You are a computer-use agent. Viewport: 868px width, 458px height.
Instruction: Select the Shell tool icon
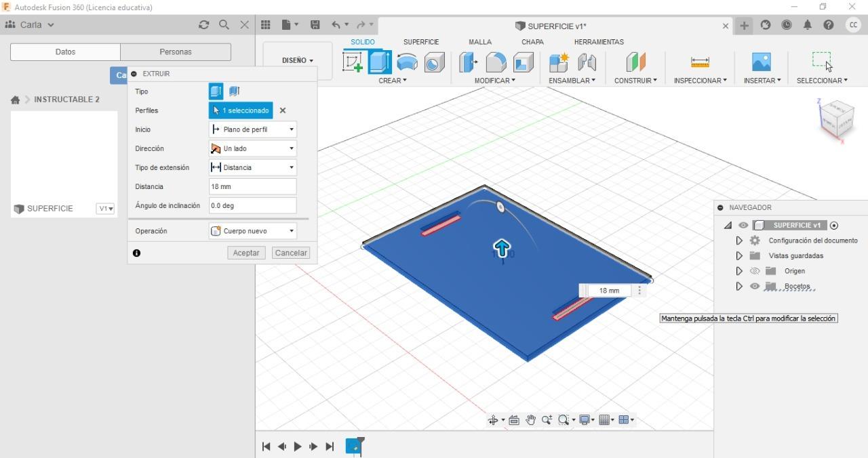523,62
